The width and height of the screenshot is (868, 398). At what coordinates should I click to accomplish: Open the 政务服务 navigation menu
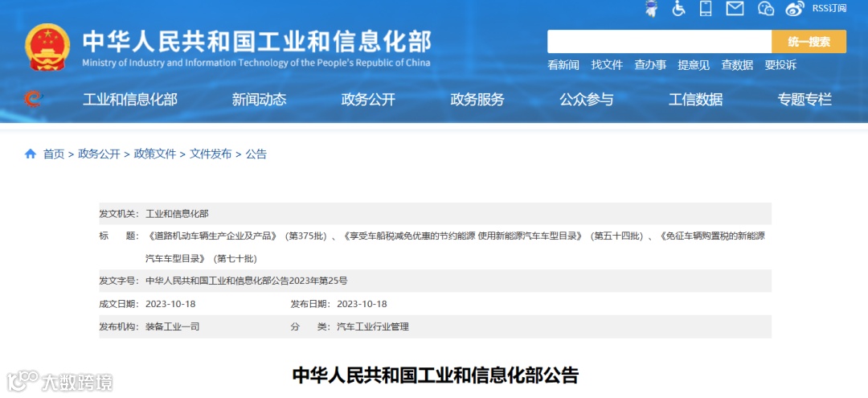477,100
